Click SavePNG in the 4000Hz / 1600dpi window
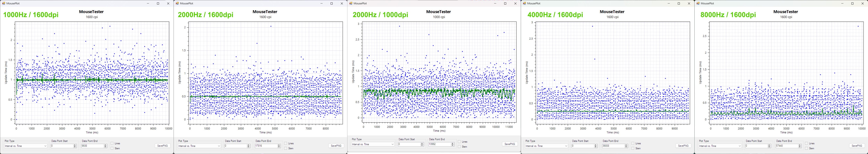 pyautogui.click(x=683, y=145)
